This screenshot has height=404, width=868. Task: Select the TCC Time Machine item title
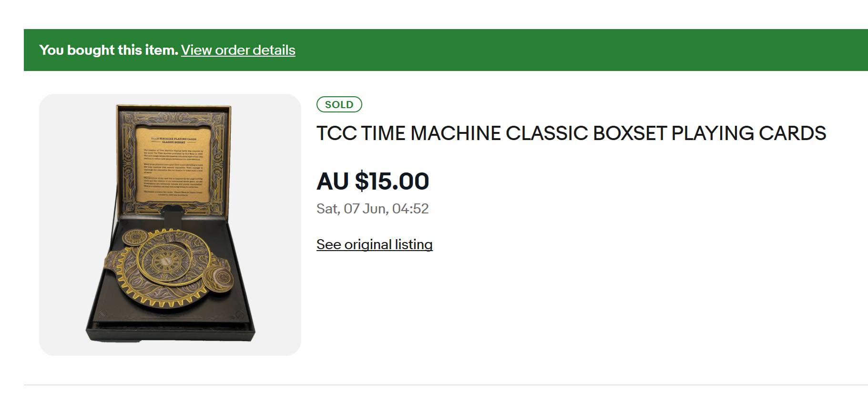coord(571,133)
